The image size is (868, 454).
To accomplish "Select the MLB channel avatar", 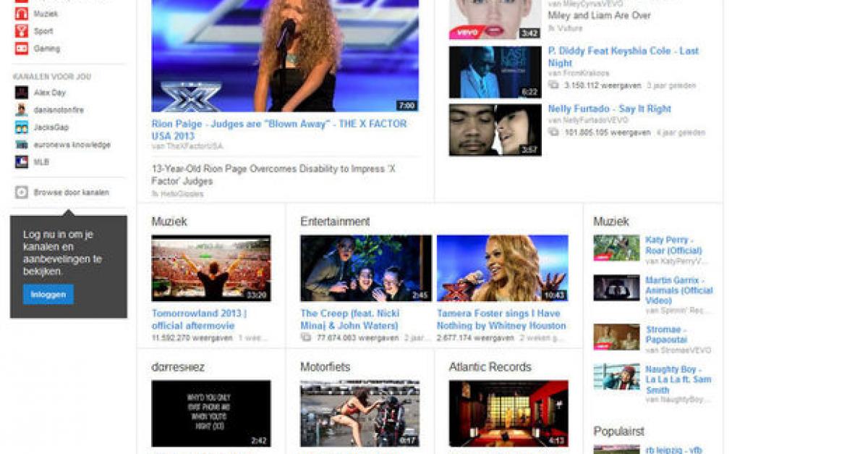I will (22, 162).
